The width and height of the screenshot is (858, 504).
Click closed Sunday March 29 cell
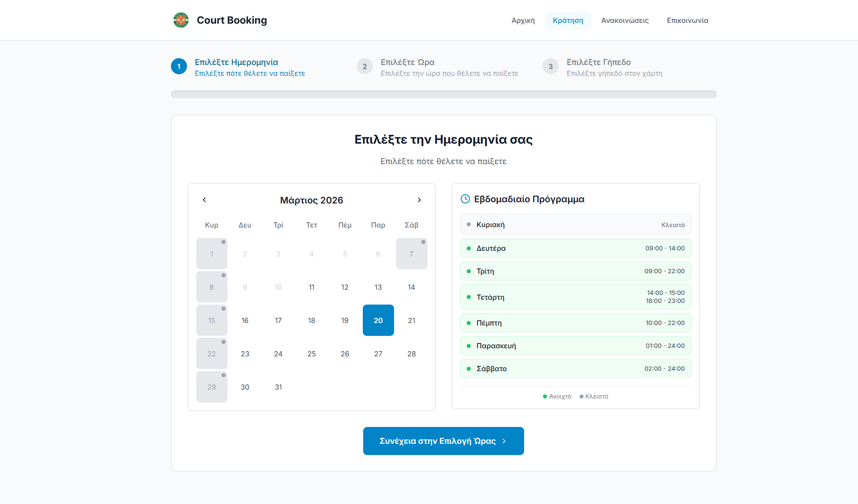211,387
